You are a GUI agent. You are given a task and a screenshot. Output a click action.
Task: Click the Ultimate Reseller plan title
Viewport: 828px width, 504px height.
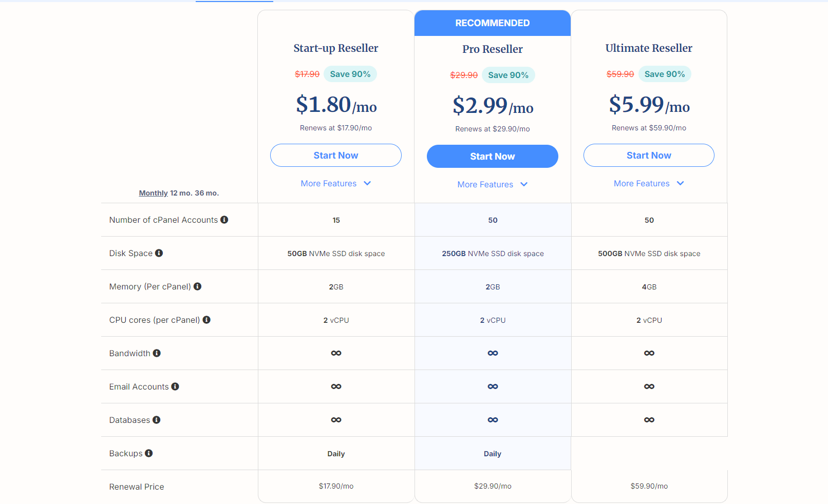[x=649, y=48]
